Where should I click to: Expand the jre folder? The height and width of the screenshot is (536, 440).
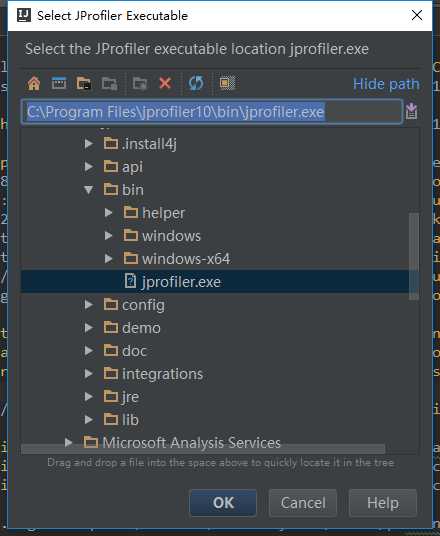89,397
